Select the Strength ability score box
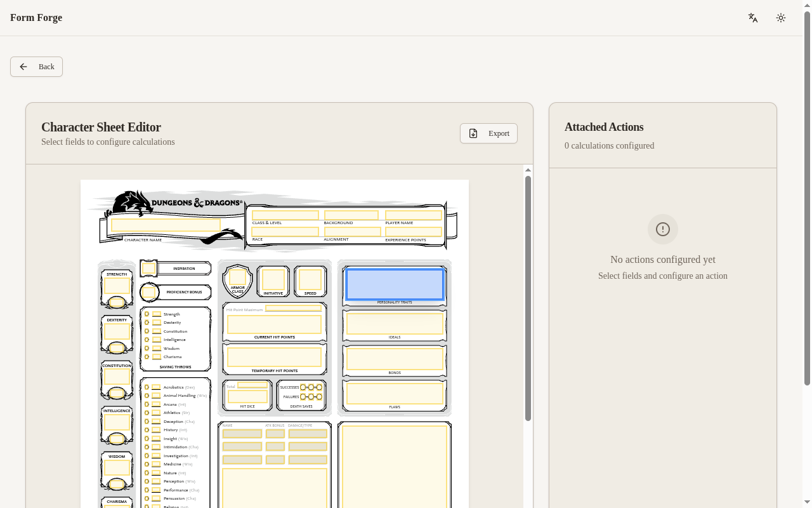Image resolution: width=812 pixels, height=508 pixels. 117,286
